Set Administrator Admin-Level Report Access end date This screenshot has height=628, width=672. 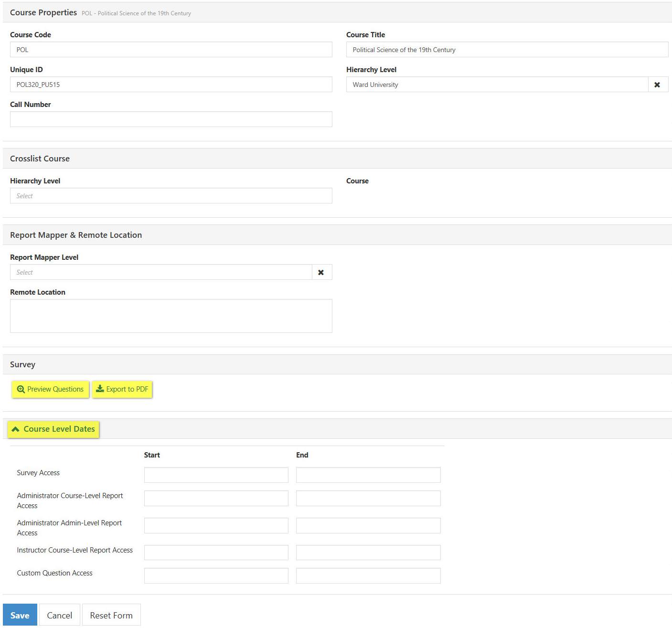point(368,526)
